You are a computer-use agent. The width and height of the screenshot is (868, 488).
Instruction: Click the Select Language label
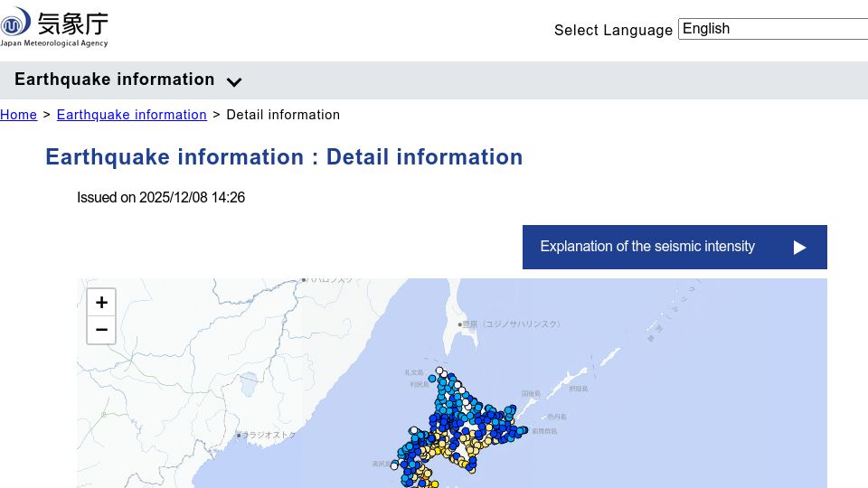pos(613,30)
